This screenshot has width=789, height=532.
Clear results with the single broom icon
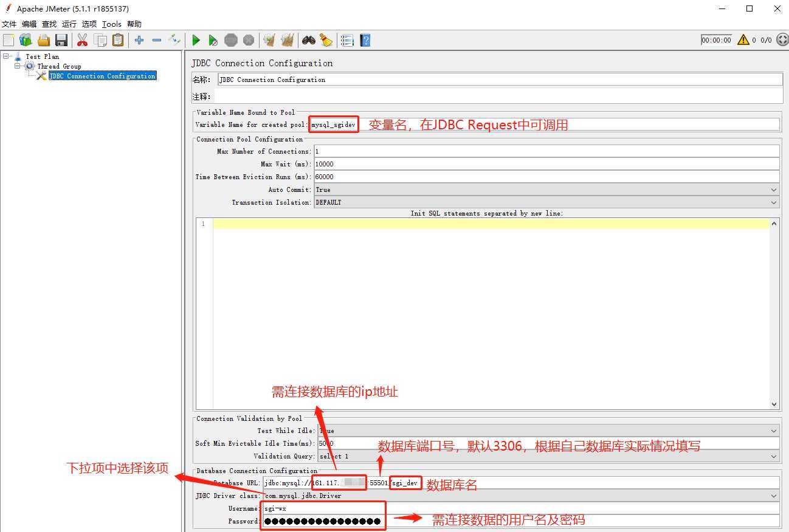click(x=269, y=40)
